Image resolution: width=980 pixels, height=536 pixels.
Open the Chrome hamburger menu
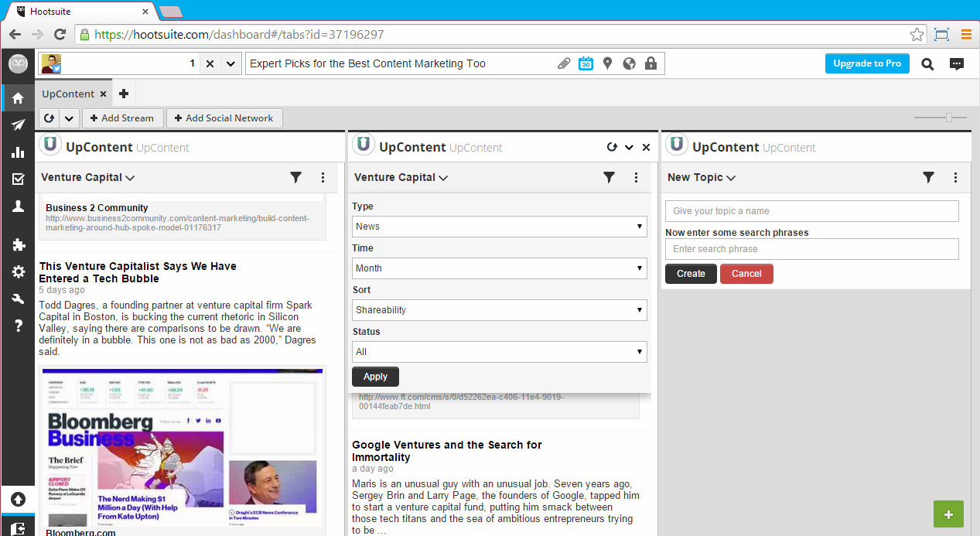(966, 34)
